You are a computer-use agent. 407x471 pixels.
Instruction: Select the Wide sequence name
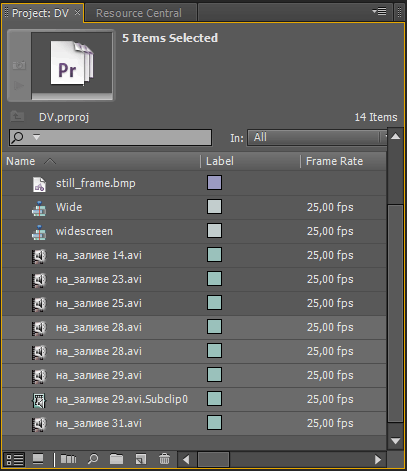coord(69,207)
